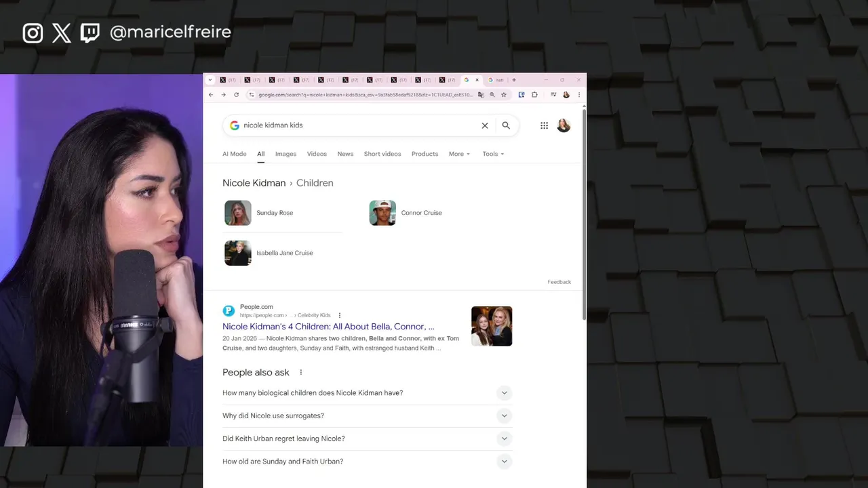Switch to Short videos tab
This screenshot has width=868, height=488.
coord(382,154)
